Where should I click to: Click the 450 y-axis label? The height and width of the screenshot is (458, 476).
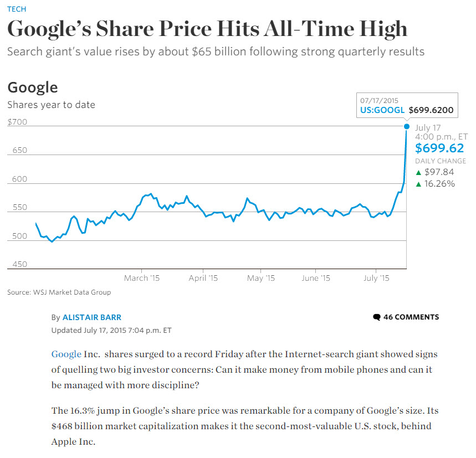coord(19,264)
